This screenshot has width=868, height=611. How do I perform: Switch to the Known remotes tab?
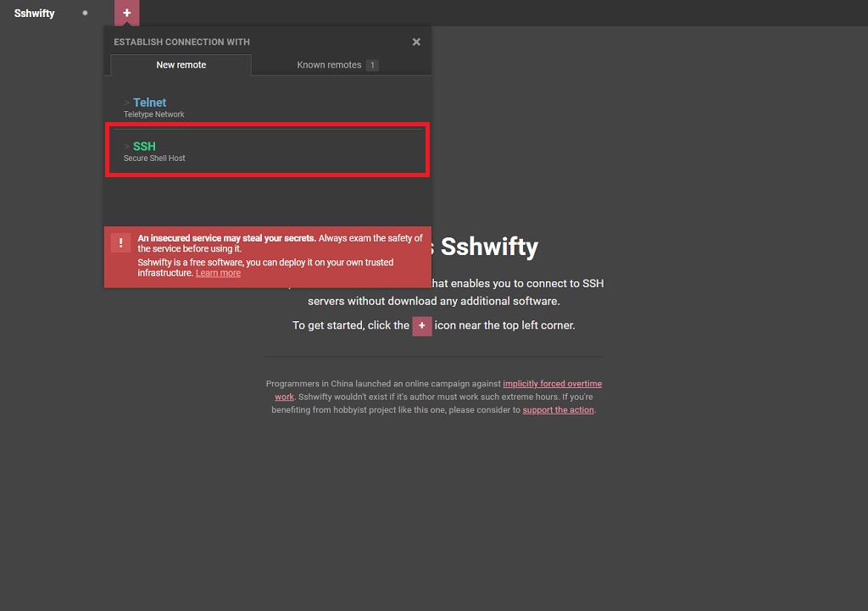(330, 65)
